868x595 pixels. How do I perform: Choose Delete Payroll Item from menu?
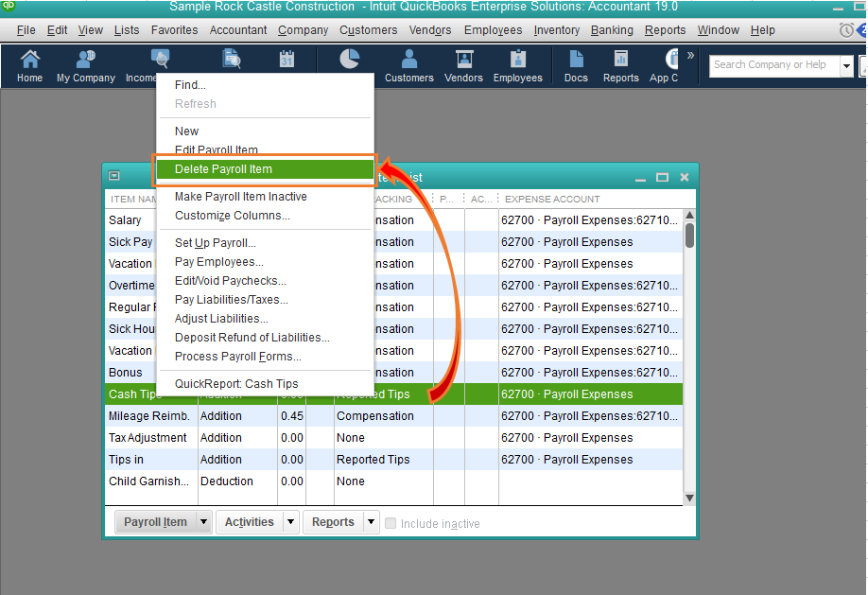tap(223, 169)
